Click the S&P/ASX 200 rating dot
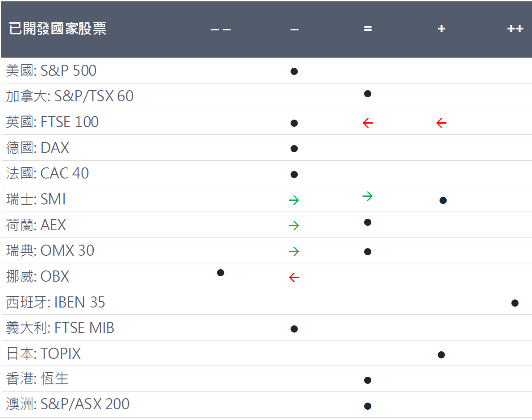The width and height of the screenshot is (532, 420). [367, 406]
